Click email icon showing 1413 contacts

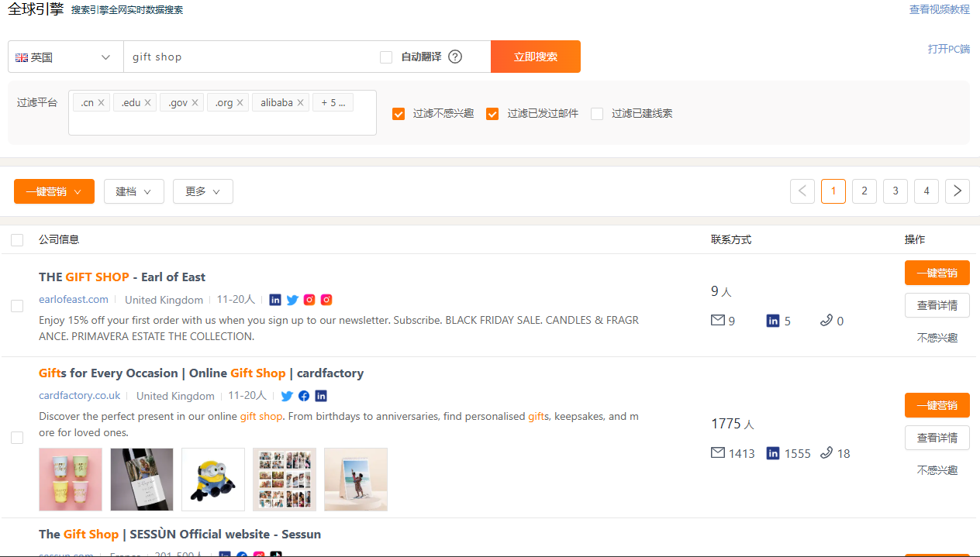pyautogui.click(x=718, y=452)
